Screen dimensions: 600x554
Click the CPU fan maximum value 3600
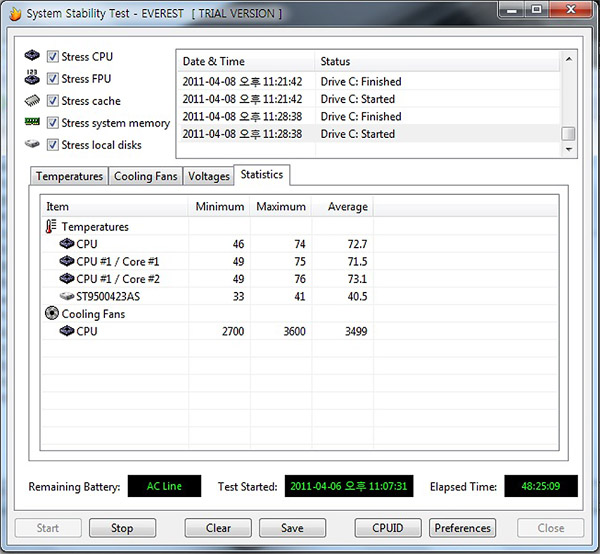click(x=294, y=331)
